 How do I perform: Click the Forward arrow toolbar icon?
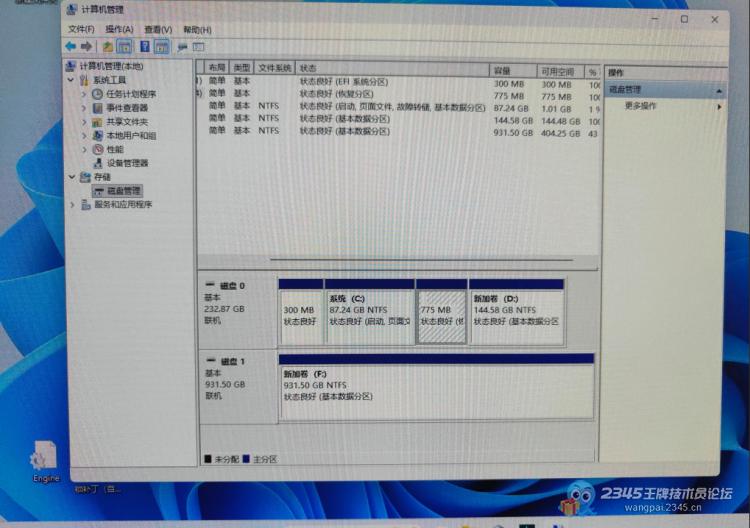pyautogui.click(x=87, y=46)
